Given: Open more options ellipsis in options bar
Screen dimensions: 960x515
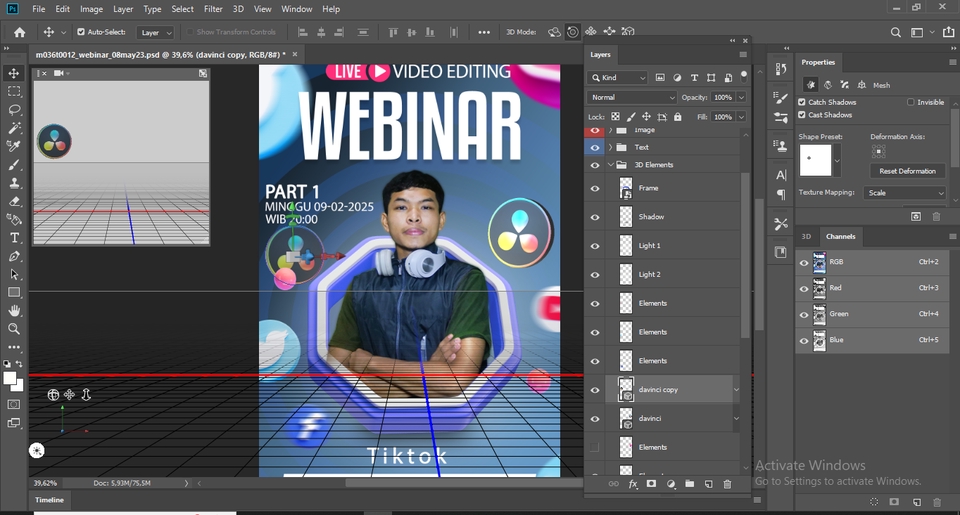Looking at the screenshot, I should [x=484, y=32].
